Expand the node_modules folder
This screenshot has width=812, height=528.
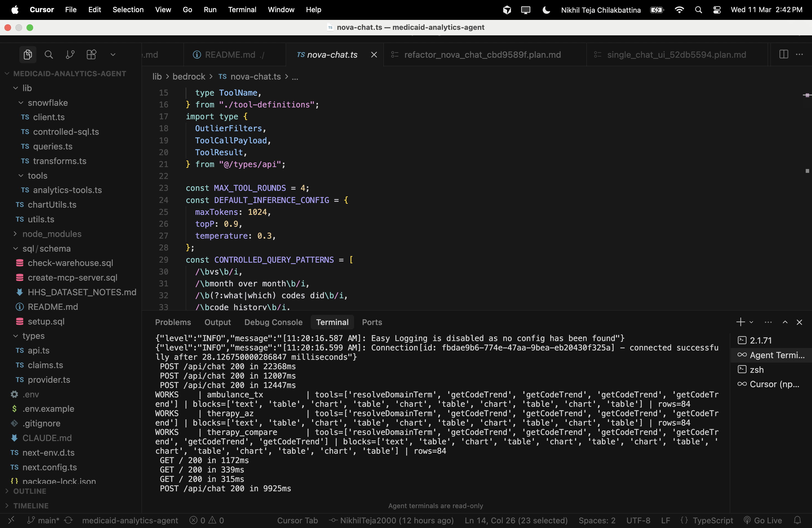(x=52, y=234)
